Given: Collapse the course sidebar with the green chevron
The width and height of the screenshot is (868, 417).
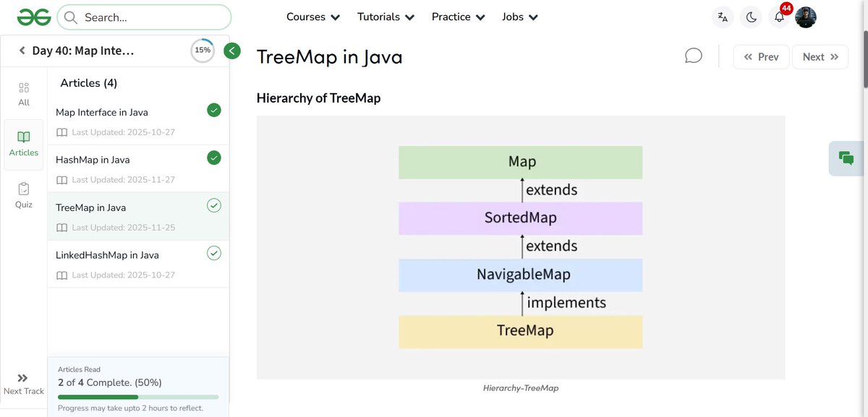Looking at the screenshot, I should click(231, 51).
